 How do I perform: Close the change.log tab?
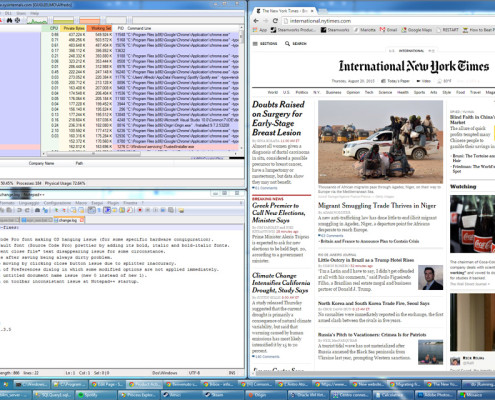[82, 220]
